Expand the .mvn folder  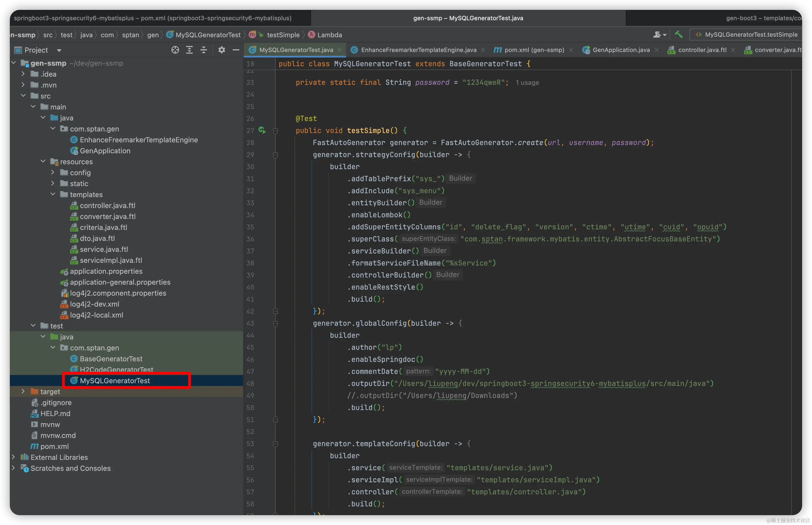pyautogui.click(x=23, y=85)
